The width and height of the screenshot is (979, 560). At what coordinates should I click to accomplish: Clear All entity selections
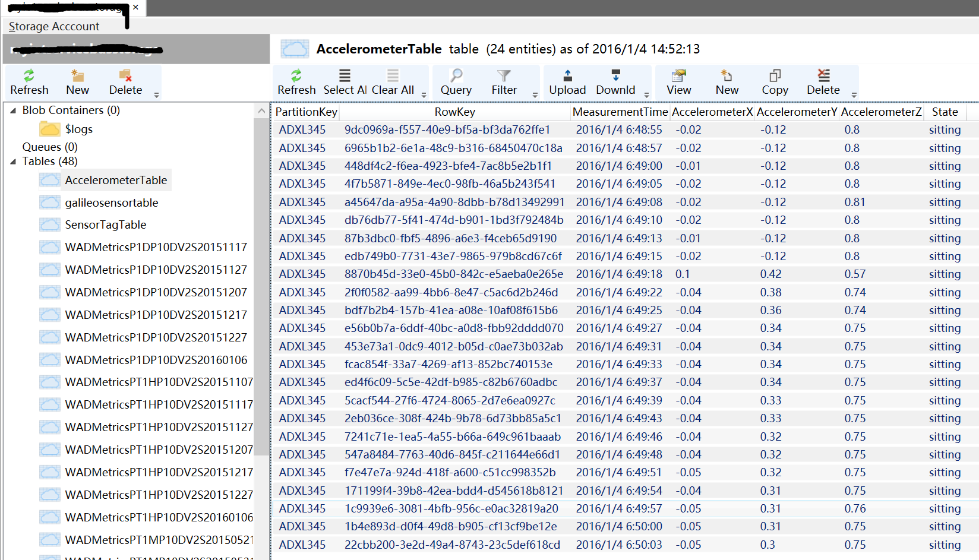[392, 82]
